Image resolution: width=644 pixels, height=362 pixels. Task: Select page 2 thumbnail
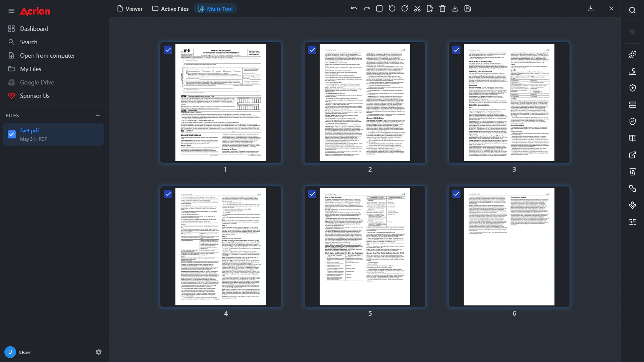(365, 103)
